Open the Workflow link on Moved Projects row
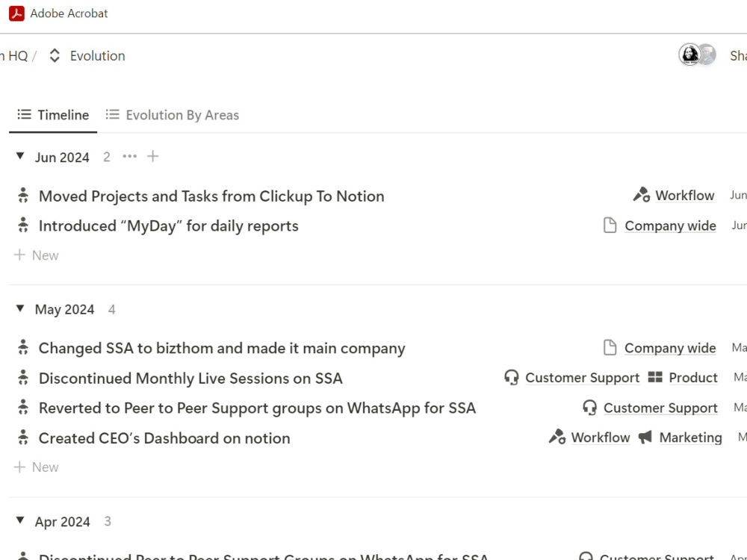Image resolution: width=747 pixels, height=560 pixels. [684, 195]
